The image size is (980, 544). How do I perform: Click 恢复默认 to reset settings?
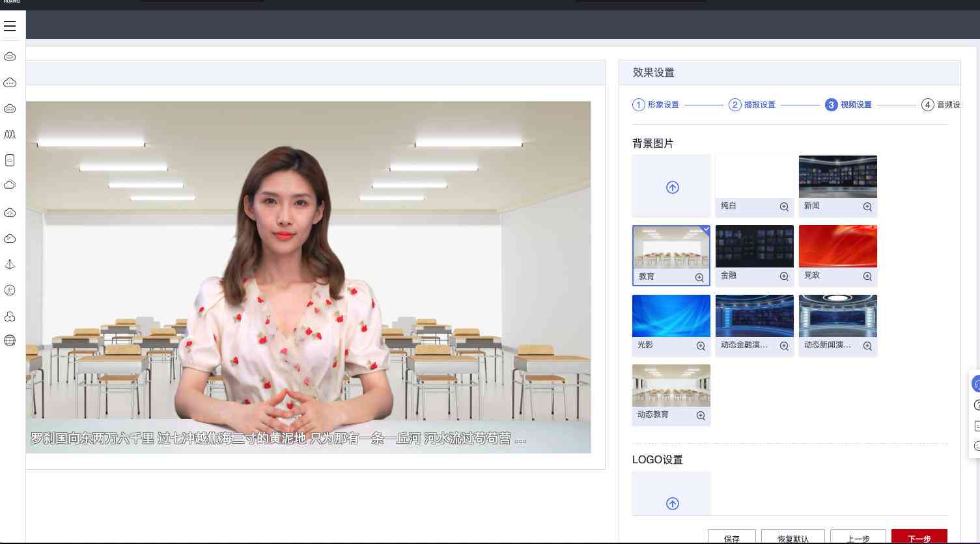(x=793, y=537)
